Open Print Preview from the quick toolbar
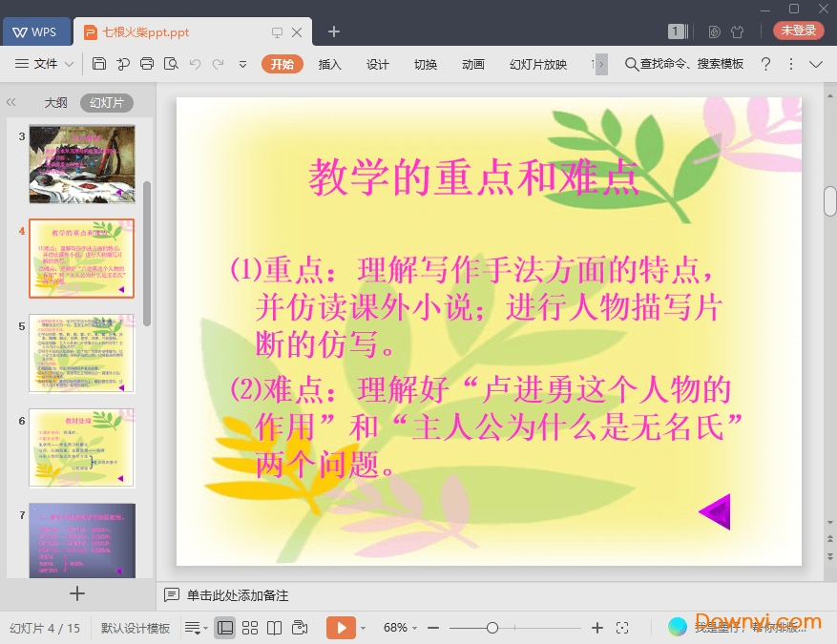Viewport: 837px width, 644px height. tap(171, 64)
